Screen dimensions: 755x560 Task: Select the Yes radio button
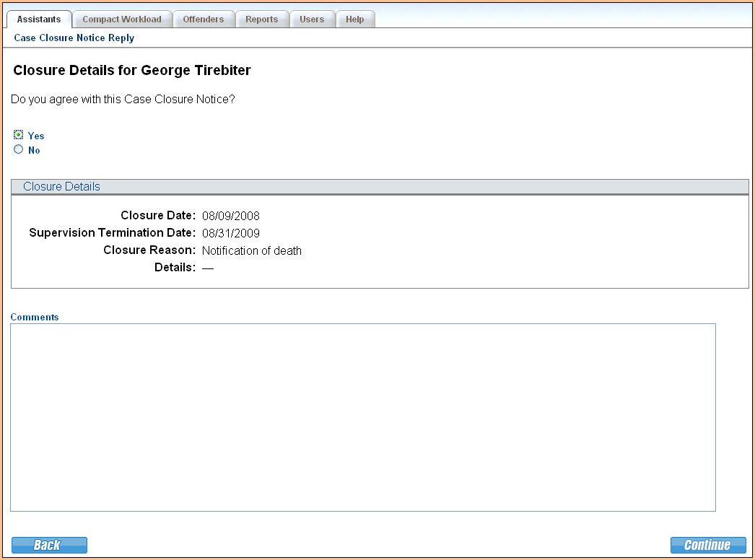(18, 135)
